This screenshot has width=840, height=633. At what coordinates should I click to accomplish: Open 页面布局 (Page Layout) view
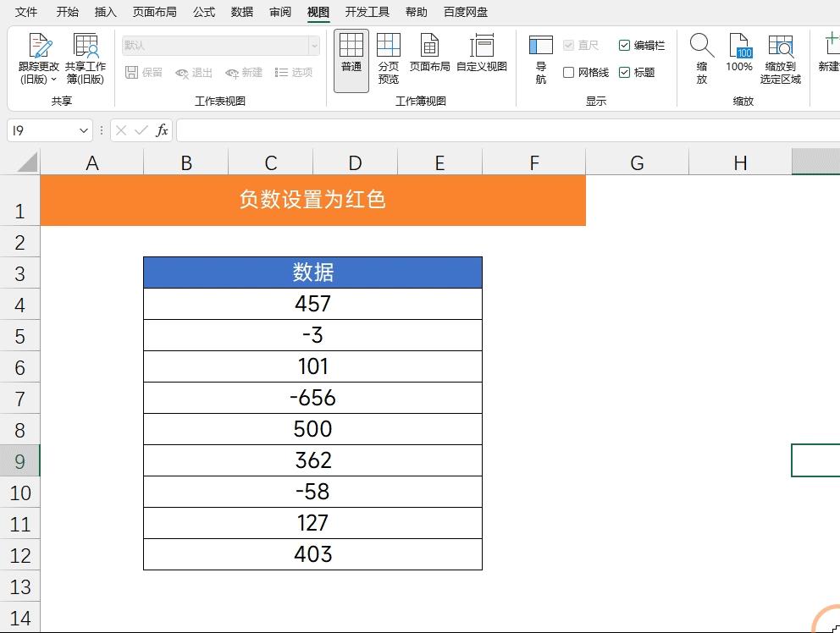coord(429,58)
